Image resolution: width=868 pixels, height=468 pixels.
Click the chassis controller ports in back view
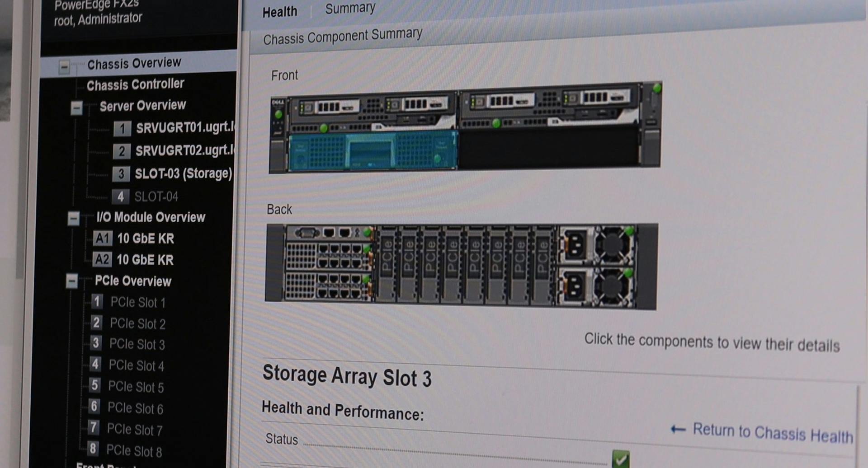(330, 233)
